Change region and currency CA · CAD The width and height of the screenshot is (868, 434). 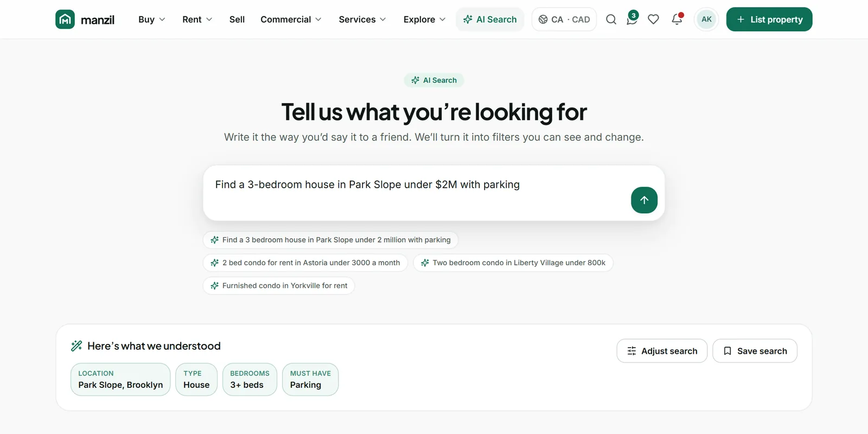click(564, 20)
